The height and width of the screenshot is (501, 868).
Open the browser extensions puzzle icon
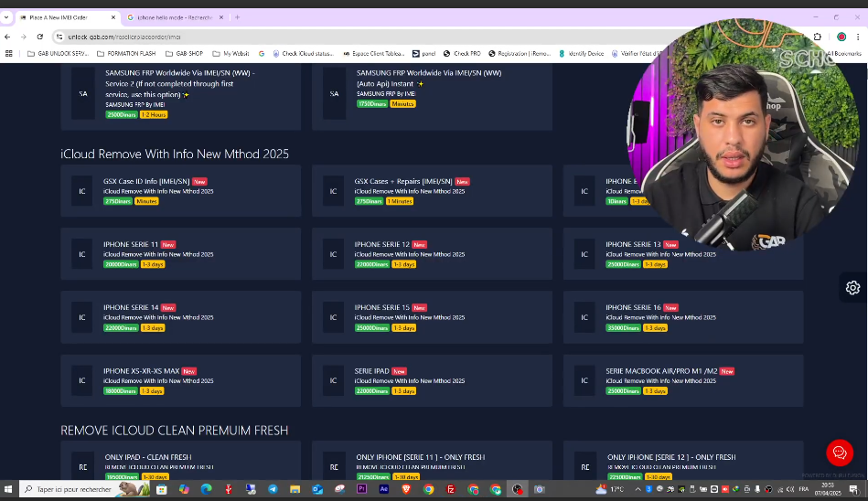818,37
